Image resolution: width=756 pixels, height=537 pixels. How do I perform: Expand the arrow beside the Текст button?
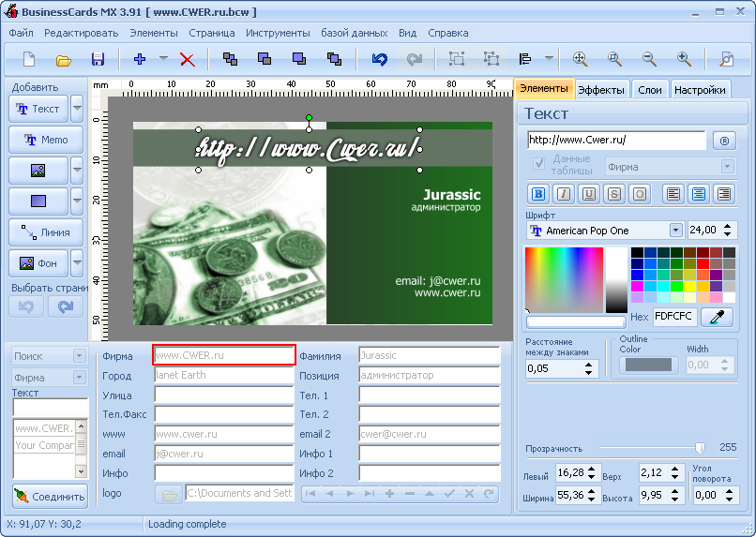(x=77, y=109)
